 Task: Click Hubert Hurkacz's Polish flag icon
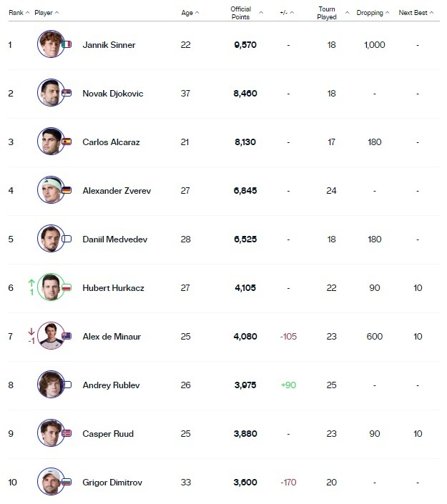(67, 287)
